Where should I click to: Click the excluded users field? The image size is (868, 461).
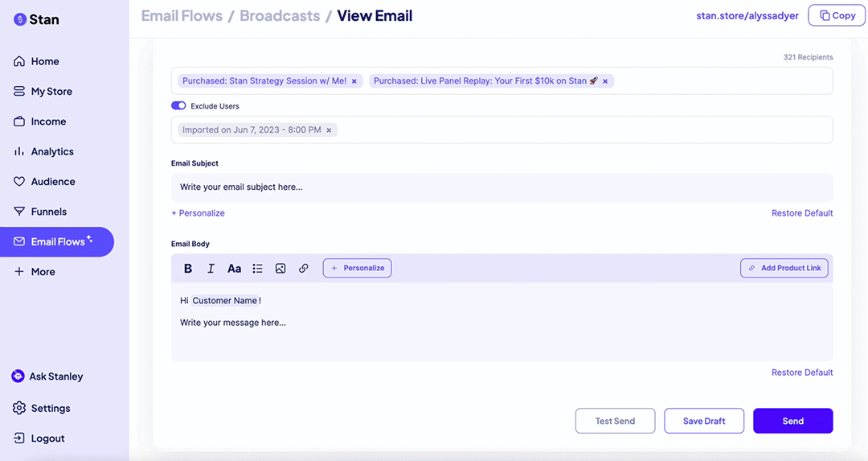coord(502,130)
